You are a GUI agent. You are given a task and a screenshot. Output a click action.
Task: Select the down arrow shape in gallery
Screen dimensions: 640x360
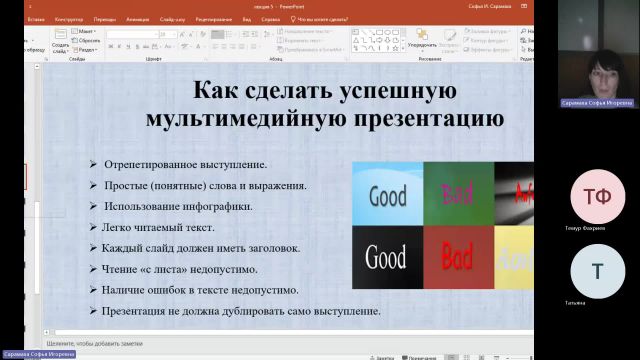(387, 40)
